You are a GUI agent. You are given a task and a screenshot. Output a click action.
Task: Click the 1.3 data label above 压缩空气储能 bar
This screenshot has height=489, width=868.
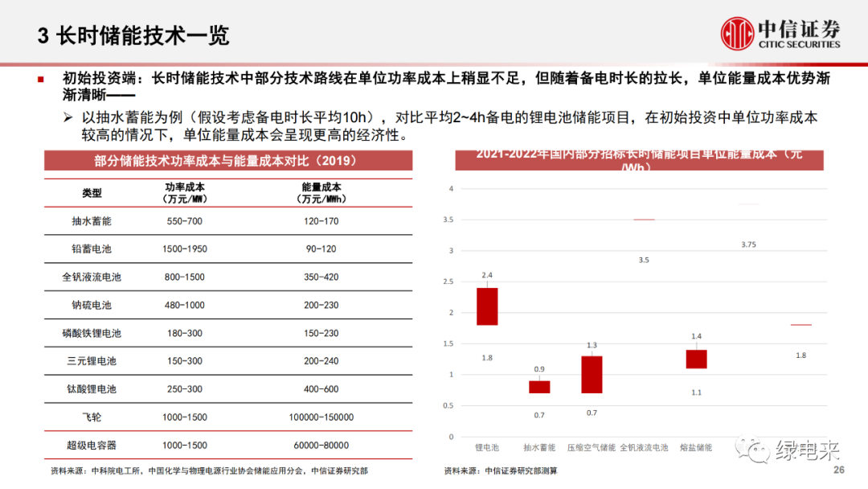click(592, 345)
